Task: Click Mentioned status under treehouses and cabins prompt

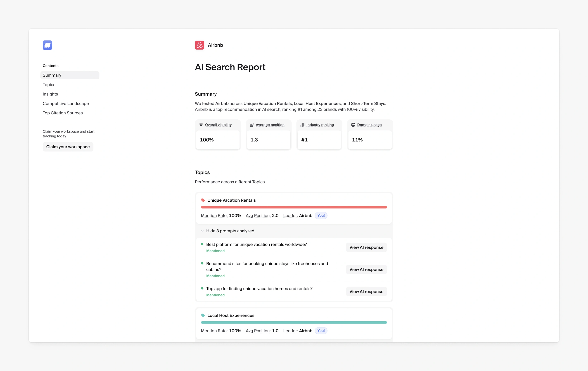Action: tap(215, 276)
